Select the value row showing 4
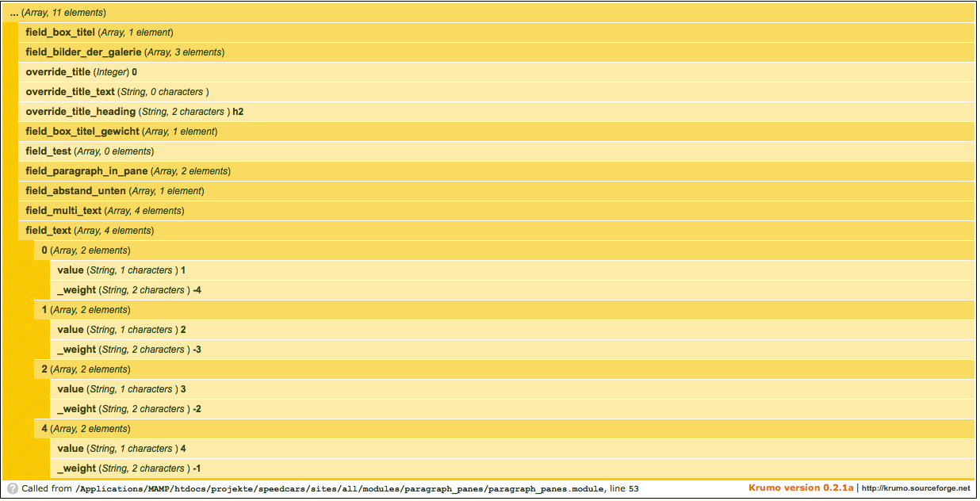 (x=512, y=449)
